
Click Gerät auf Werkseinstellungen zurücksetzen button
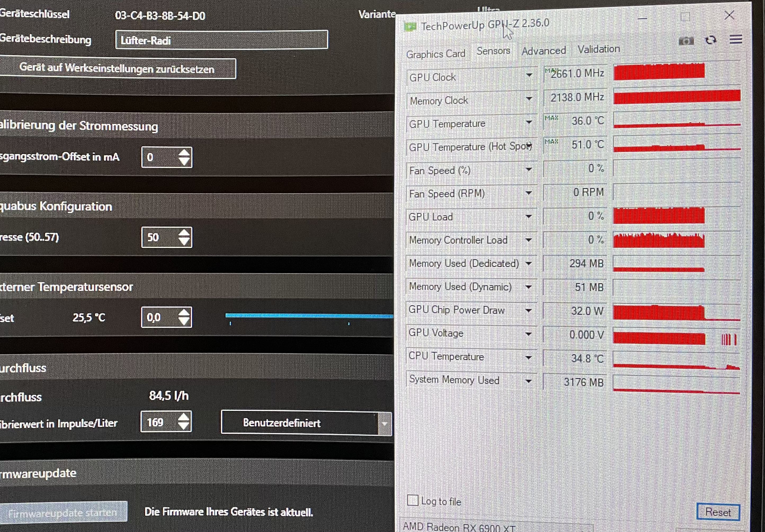117,69
